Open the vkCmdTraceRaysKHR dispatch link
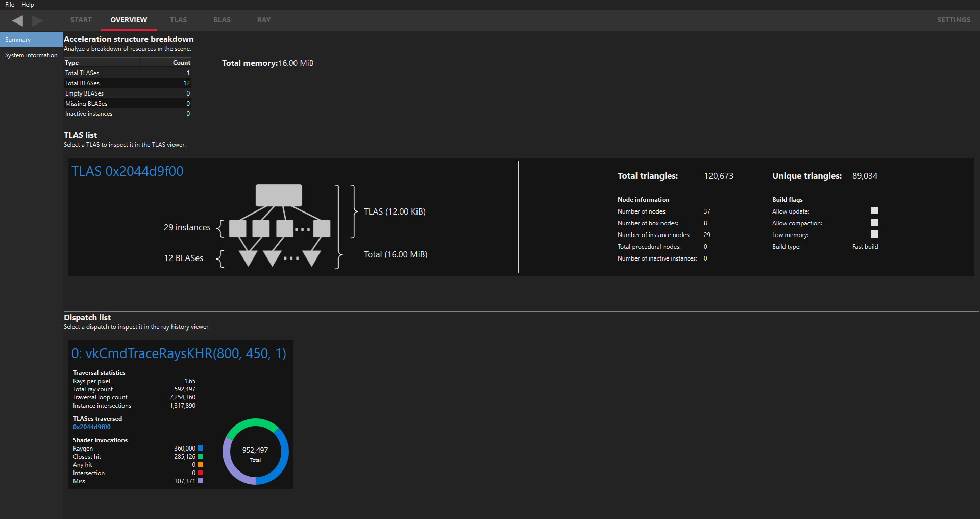Screen dimensions: 980x519 (x=179, y=353)
